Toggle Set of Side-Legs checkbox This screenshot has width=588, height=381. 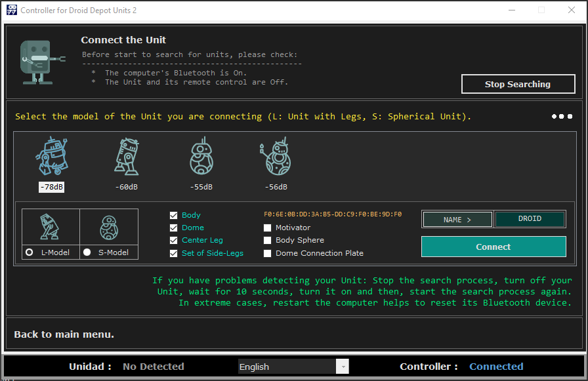pos(174,253)
